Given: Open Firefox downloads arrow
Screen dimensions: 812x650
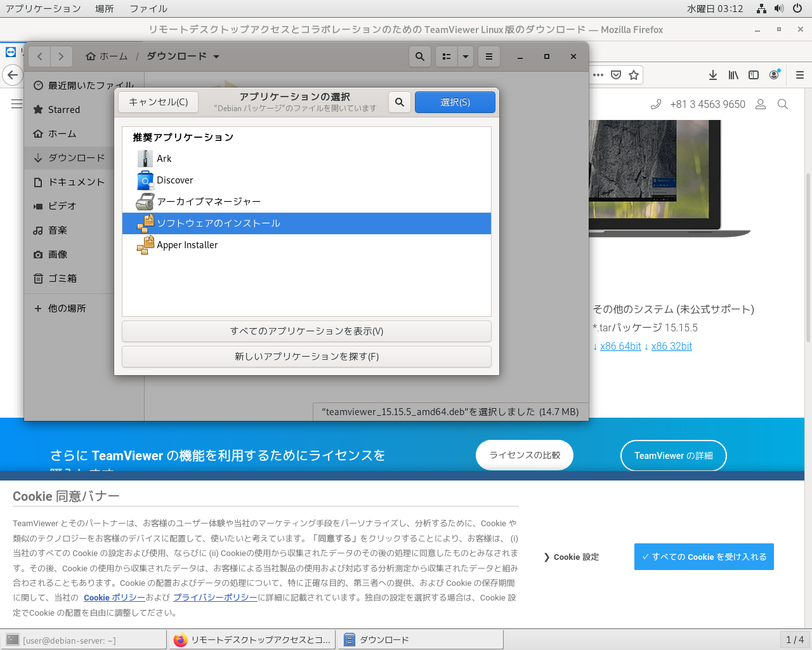Looking at the screenshot, I should click(x=713, y=75).
